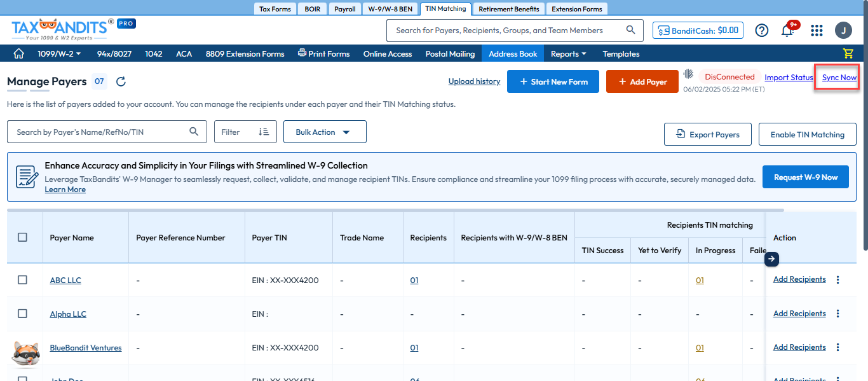Switch to the Extension Forms tab
868x381 pixels.
pyautogui.click(x=577, y=9)
